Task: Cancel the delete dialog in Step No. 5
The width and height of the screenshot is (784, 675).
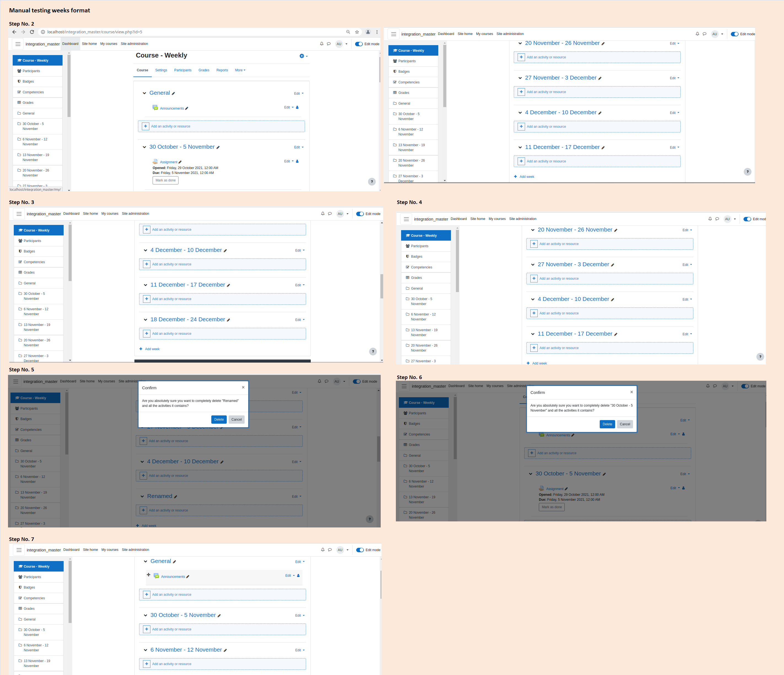Action: [x=236, y=419]
